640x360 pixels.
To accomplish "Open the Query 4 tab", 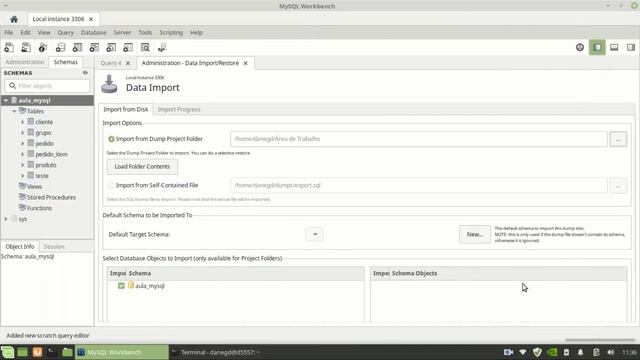I will pos(111,63).
